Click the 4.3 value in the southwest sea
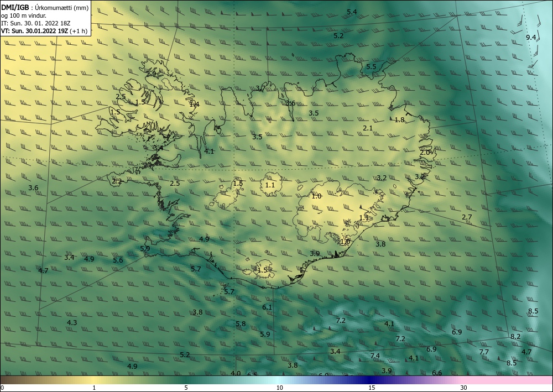This screenshot has width=553, height=392. tap(72, 322)
